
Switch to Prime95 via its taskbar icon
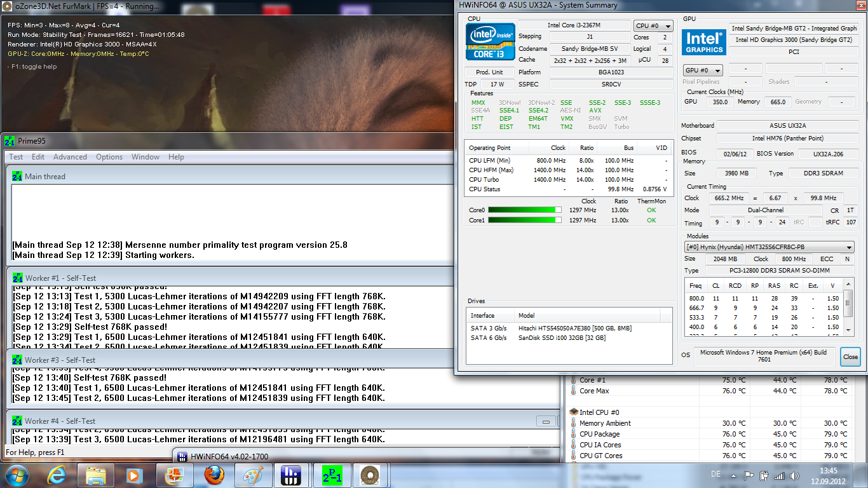click(x=331, y=475)
